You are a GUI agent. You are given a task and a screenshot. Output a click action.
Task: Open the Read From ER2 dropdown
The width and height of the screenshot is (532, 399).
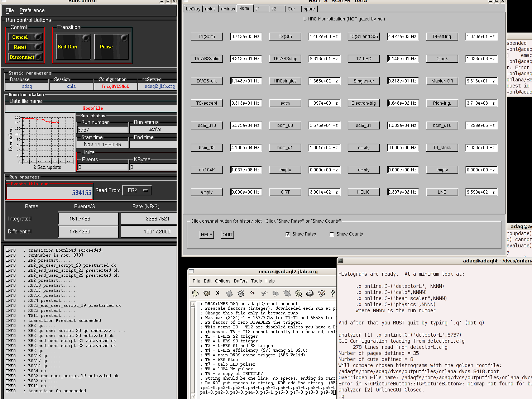pos(137,190)
